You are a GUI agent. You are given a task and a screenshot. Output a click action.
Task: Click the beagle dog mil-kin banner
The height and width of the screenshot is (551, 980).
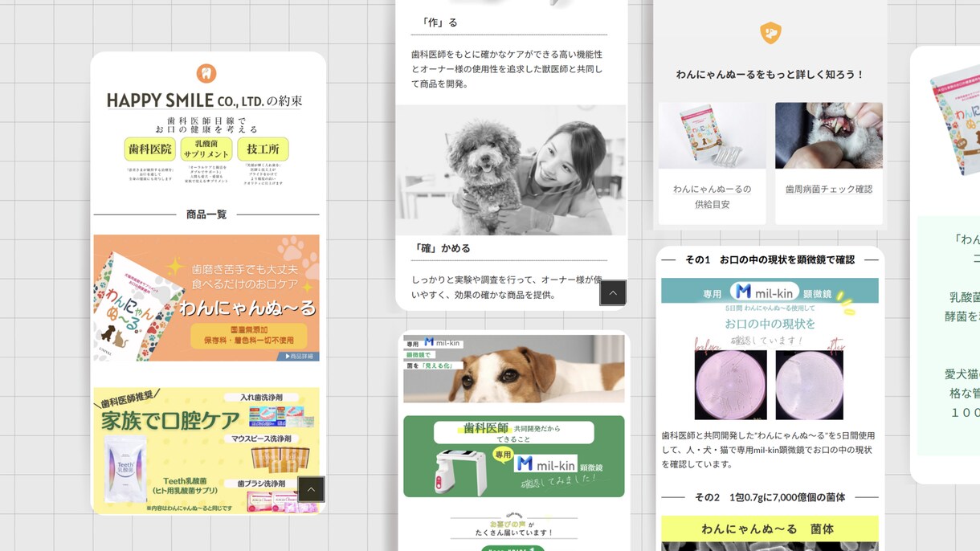[x=514, y=369]
